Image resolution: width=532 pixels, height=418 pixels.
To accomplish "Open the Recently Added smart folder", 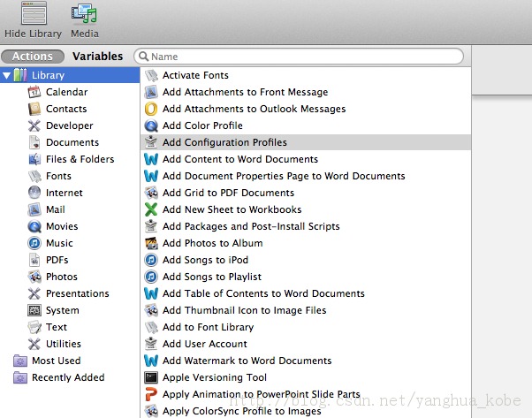I will click(58, 377).
